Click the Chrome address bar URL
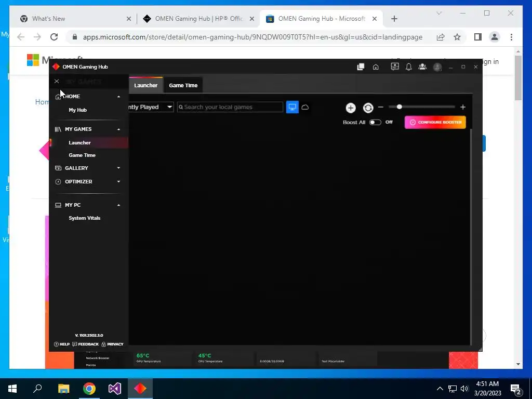The image size is (532, 399). pyautogui.click(x=253, y=37)
